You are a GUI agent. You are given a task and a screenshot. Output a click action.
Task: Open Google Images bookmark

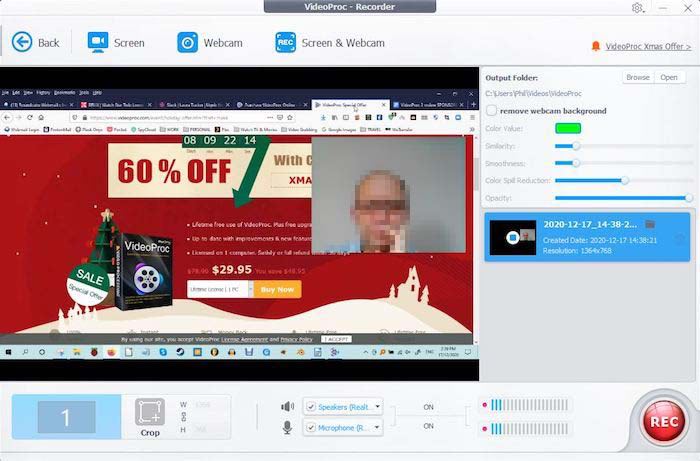[x=339, y=129]
